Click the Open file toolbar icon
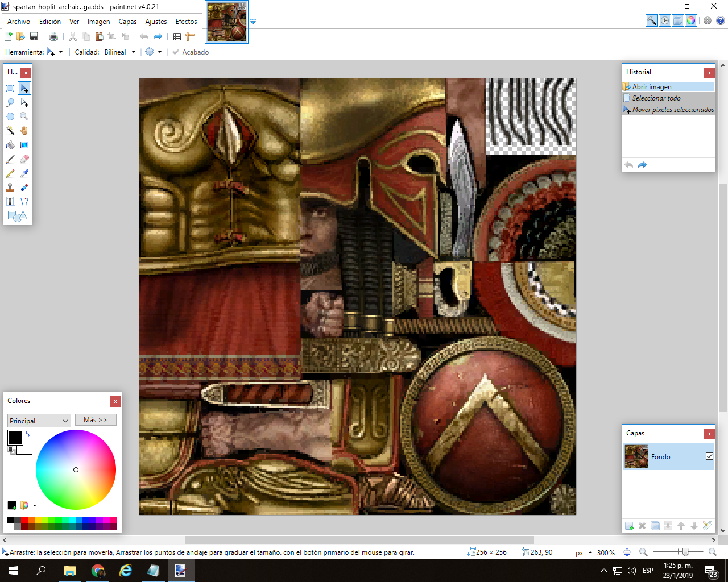Viewport: 728px width, 582px height. [21, 36]
